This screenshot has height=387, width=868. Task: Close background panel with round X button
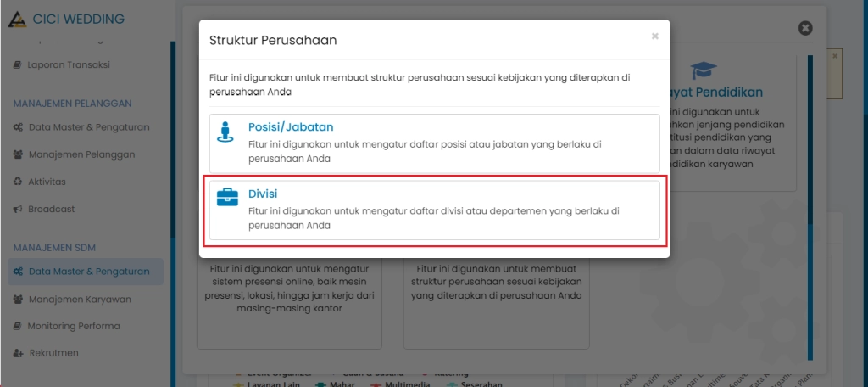click(x=805, y=28)
